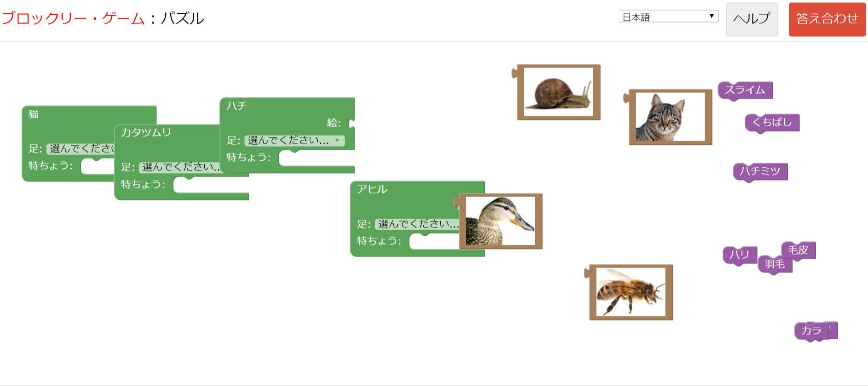
Task: Select the bee picture block
Action: tap(631, 292)
